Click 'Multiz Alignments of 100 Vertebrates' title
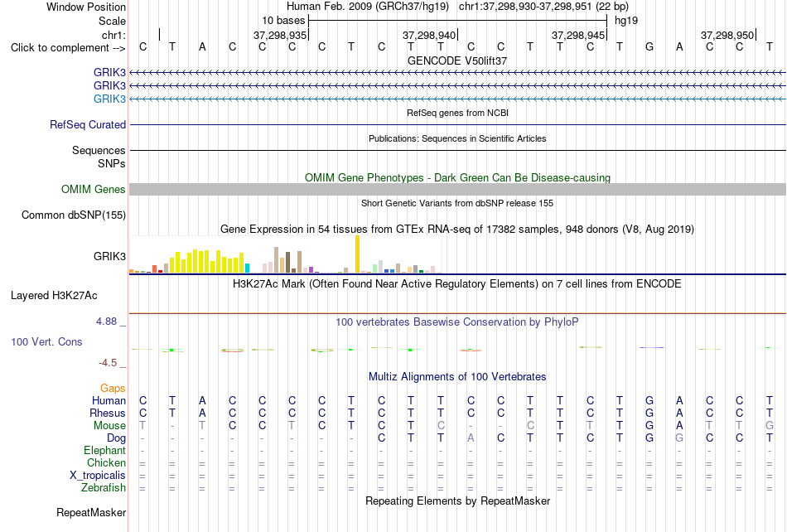Viewport: 787px width, 532px height. 457,377
